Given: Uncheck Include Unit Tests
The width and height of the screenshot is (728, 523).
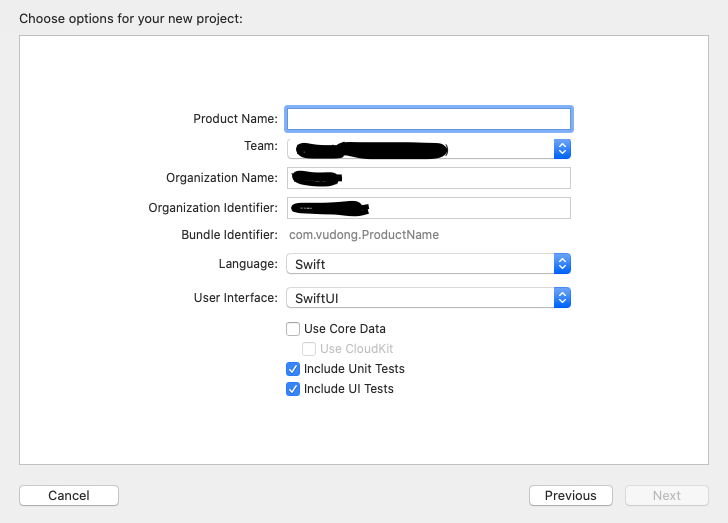Looking at the screenshot, I should pos(293,369).
